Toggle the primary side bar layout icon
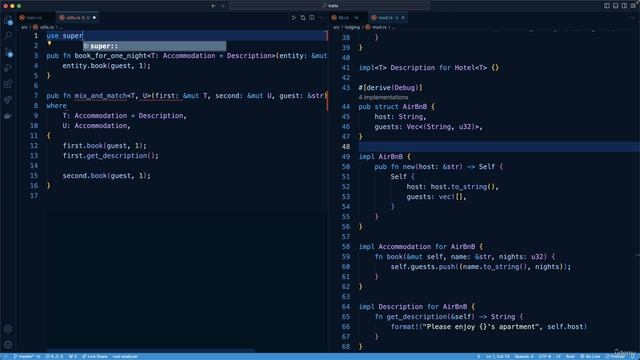This screenshot has width=640, height=360. pos(607,6)
